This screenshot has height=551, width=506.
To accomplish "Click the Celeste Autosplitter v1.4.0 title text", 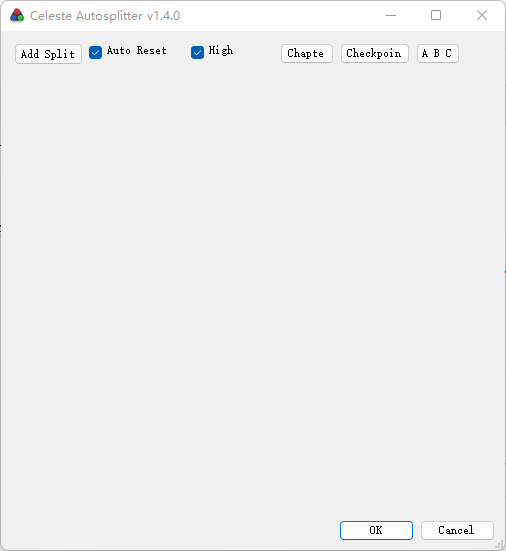I will pyautogui.click(x=105, y=16).
